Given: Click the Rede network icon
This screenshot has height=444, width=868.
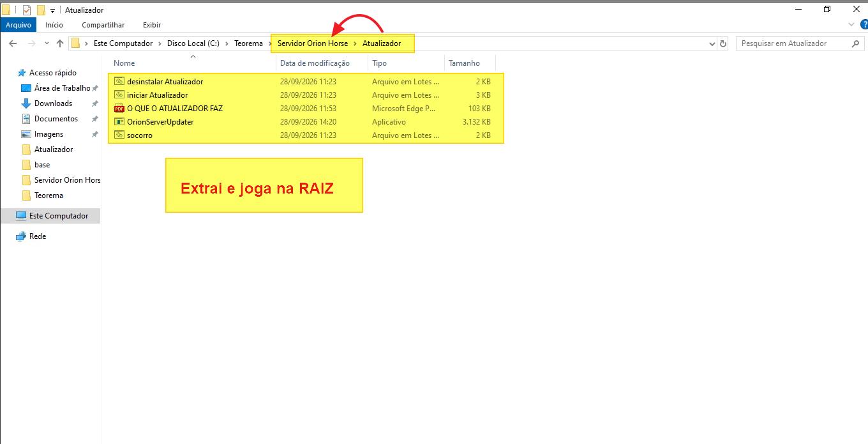Looking at the screenshot, I should [x=21, y=236].
